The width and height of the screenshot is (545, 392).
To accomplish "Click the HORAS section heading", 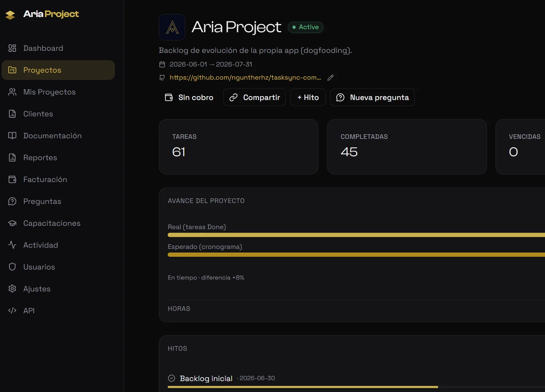I will 179,309.
